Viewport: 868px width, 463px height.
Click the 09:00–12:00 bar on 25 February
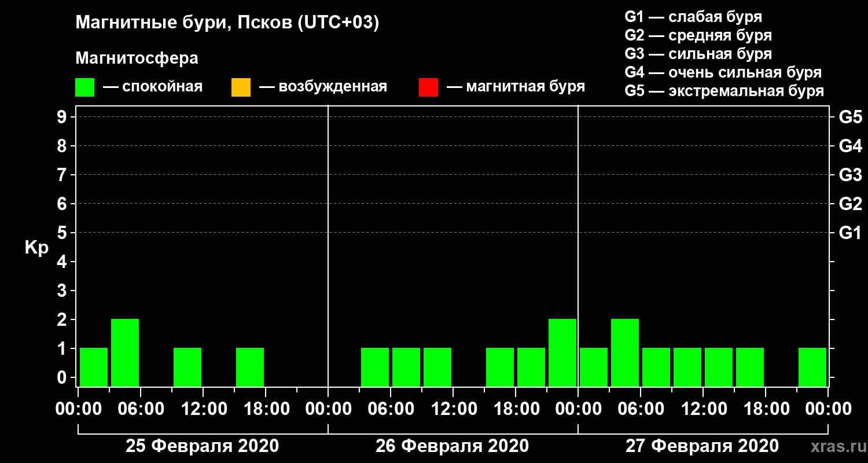point(187,367)
